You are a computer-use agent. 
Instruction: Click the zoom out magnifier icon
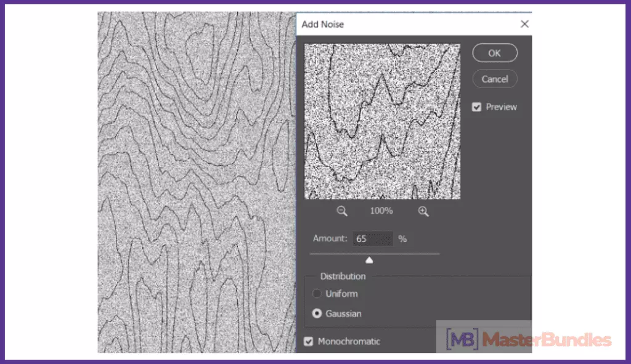click(x=341, y=211)
